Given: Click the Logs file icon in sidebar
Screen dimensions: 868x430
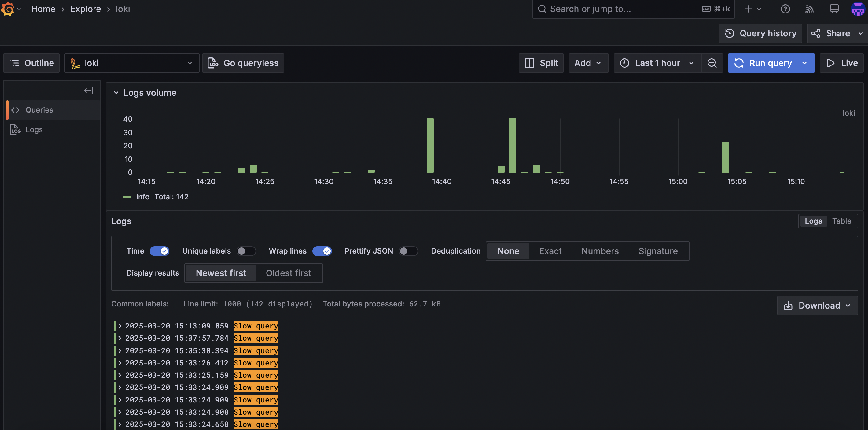Looking at the screenshot, I should pyautogui.click(x=15, y=129).
